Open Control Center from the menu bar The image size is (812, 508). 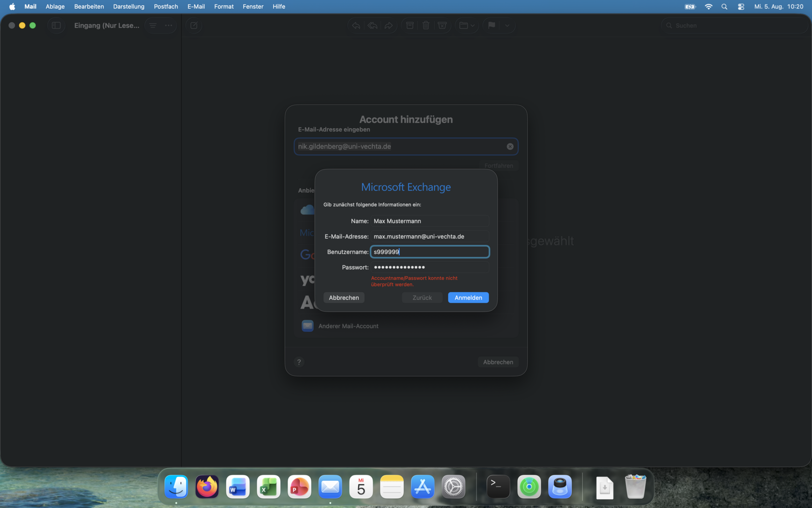coord(741,7)
